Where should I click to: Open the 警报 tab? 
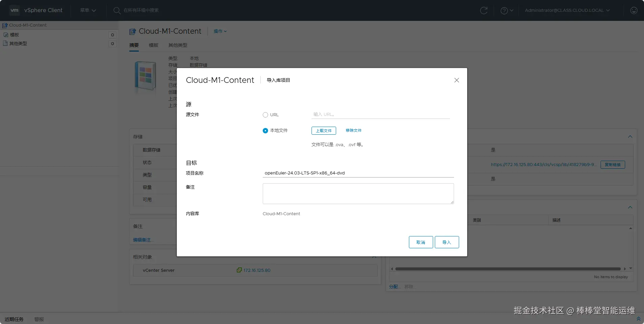click(x=39, y=319)
